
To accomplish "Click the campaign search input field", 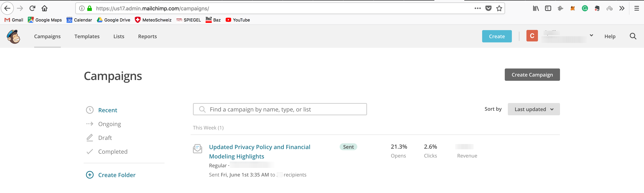I will pos(280,109).
